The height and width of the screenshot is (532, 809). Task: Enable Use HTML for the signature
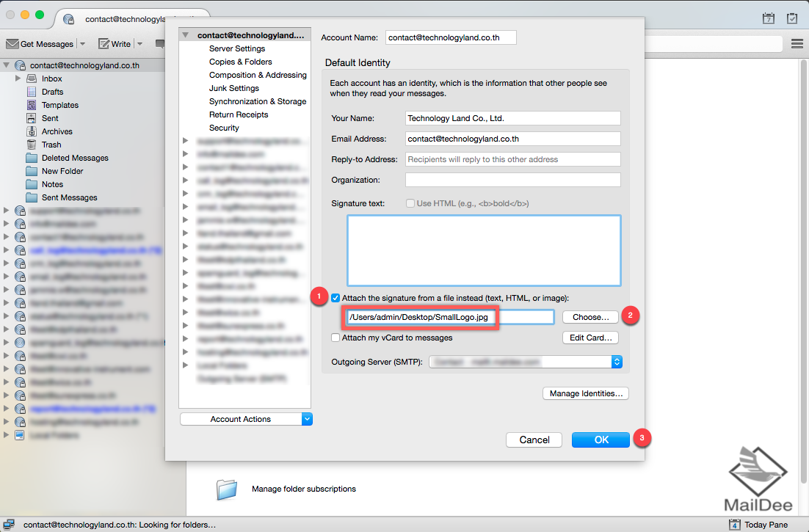pyautogui.click(x=410, y=203)
